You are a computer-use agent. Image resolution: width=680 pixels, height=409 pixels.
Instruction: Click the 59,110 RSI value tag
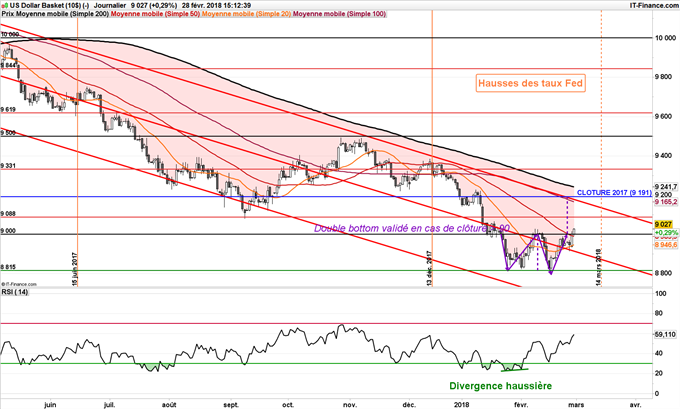(x=664, y=335)
